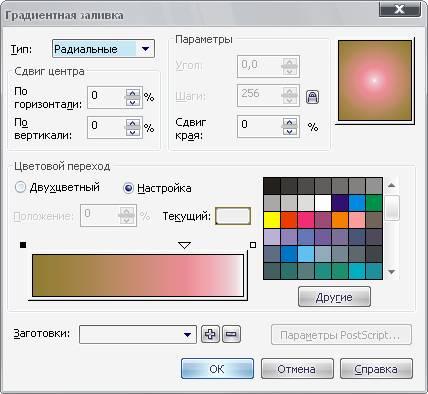
Task: Confirm with the OK button
Action: (217, 369)
